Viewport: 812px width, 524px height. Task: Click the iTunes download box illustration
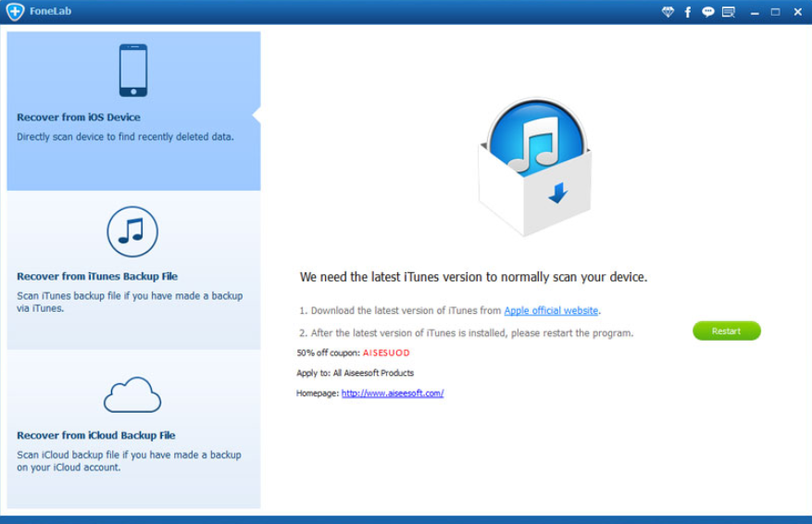point(535,167)
